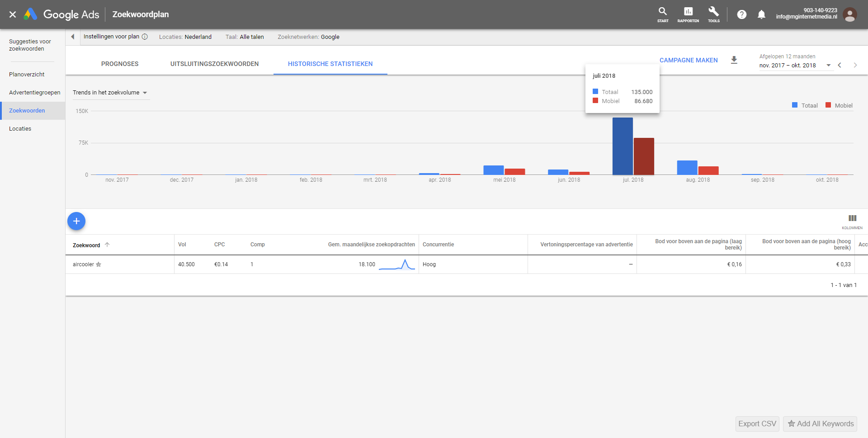The width and height of the screenshot is (868, 438).
Task: Sort by Bod voor boven aan pagina (hoog bereik)
Action: (x=807, y=245)
